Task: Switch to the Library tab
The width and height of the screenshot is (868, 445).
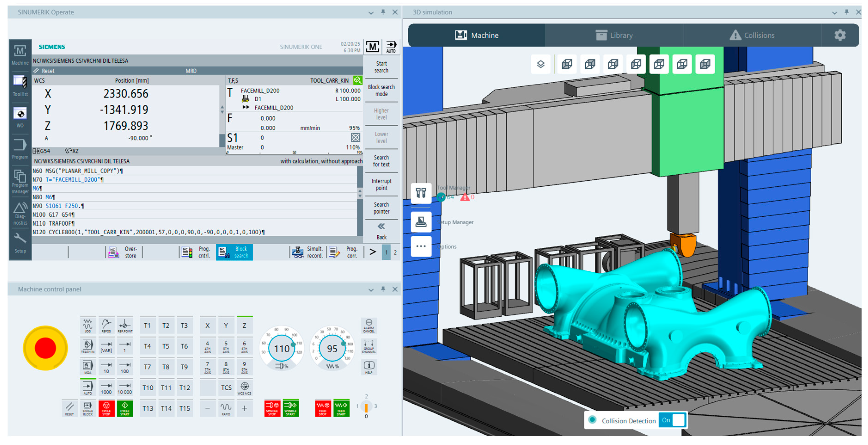Action: (614, 35)
